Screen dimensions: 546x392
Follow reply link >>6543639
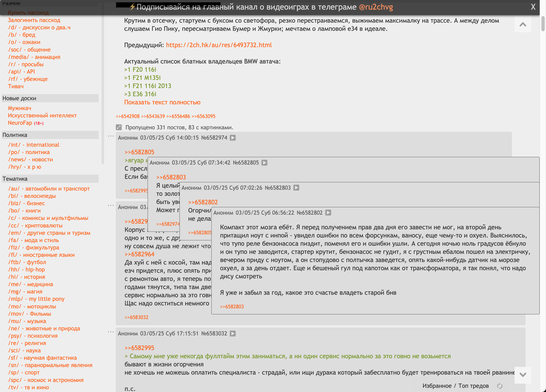coord(153,116)
